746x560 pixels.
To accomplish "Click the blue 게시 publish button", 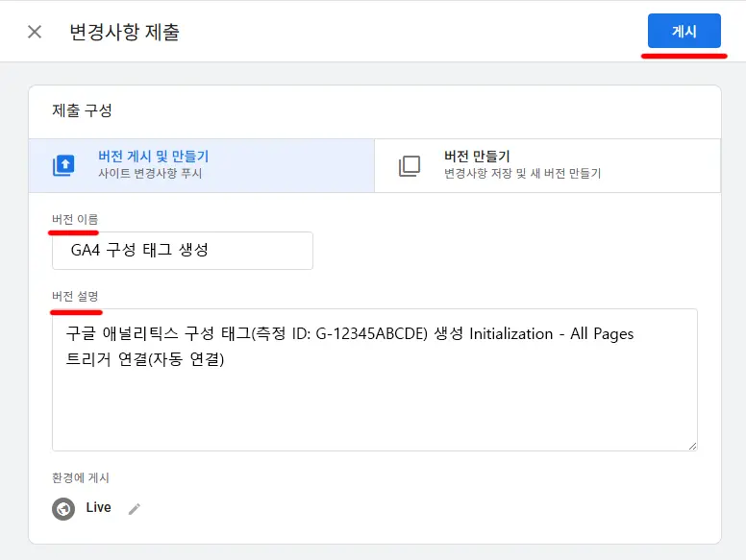I will 684,31.
